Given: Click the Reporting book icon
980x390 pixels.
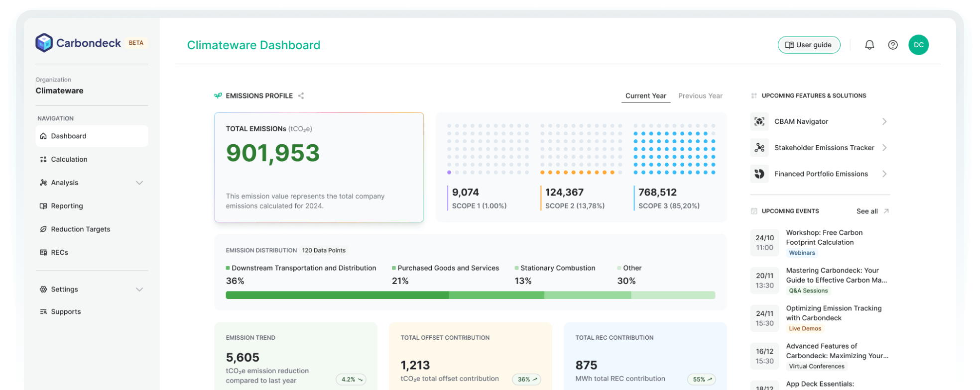Looking at the screenshot, I should 43,206.
